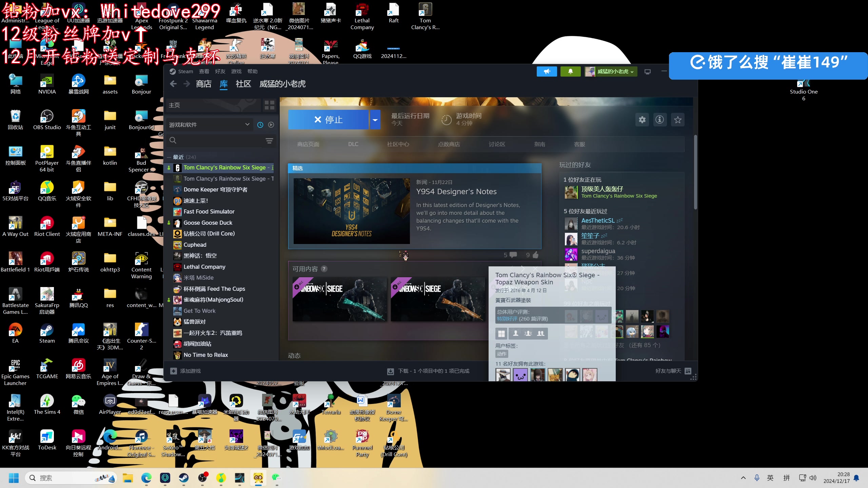Open teal weapon skin DLC thumbnail
Viewport: 868px width, 488px height.
tap(339, 299)
